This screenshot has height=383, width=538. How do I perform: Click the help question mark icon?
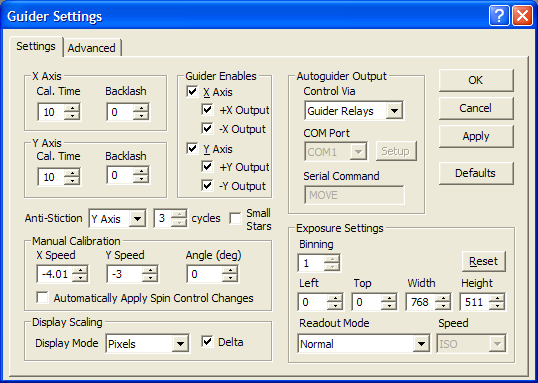(499, 16)
